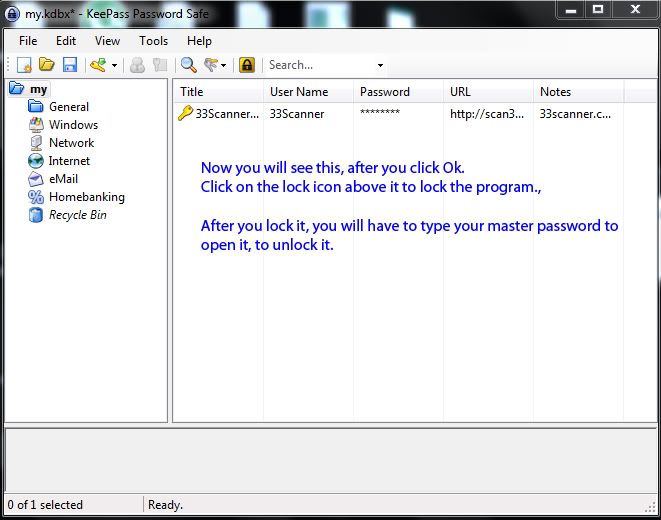Sort entries by the Notes column
The image size is (661, 520).
tap(579, 92)
